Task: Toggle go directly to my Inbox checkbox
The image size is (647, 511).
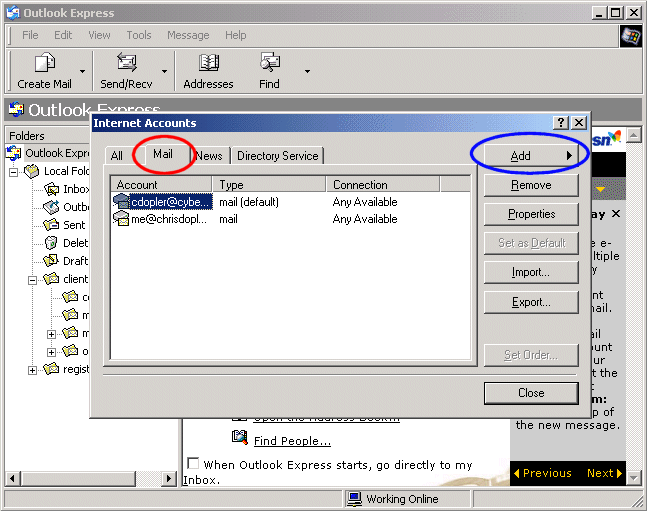Action: click(x=193, y=463)
